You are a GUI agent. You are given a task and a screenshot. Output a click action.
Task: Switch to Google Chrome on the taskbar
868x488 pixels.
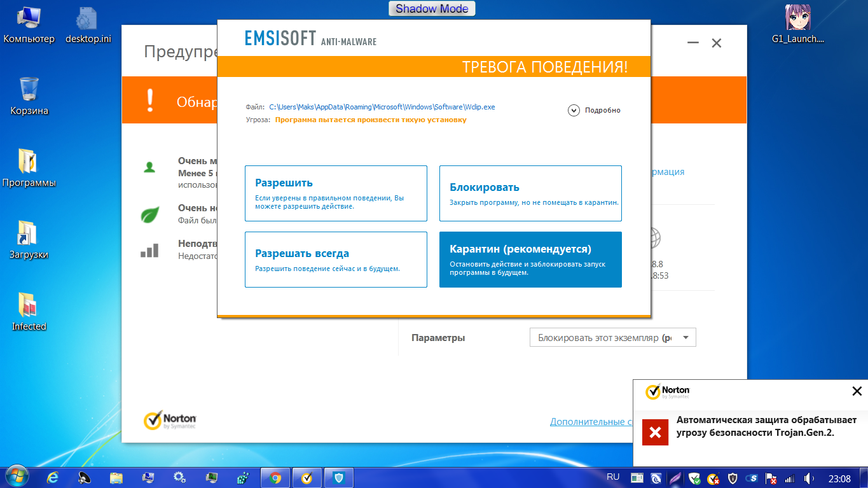pos(275,478)
